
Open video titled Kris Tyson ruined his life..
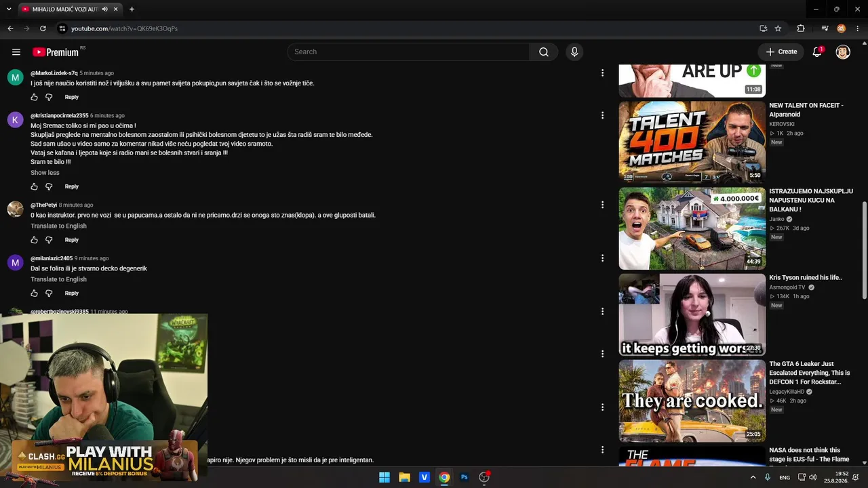(x=806, y=278)
